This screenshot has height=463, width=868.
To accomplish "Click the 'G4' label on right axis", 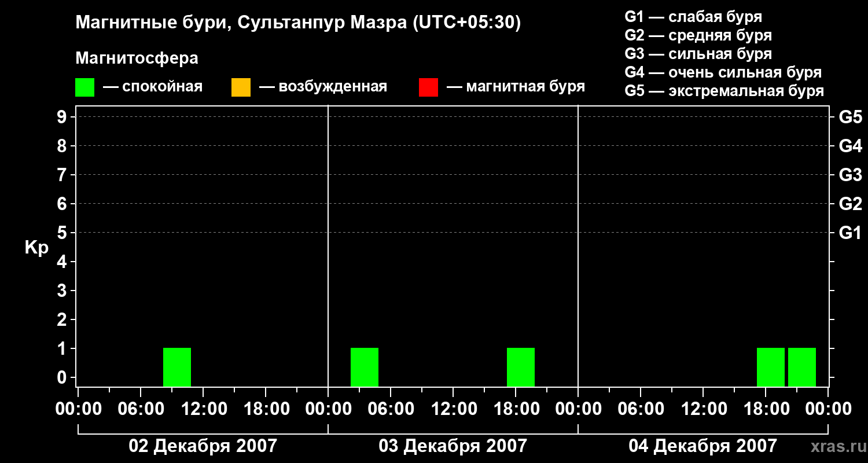I will (x=850, y=146).
